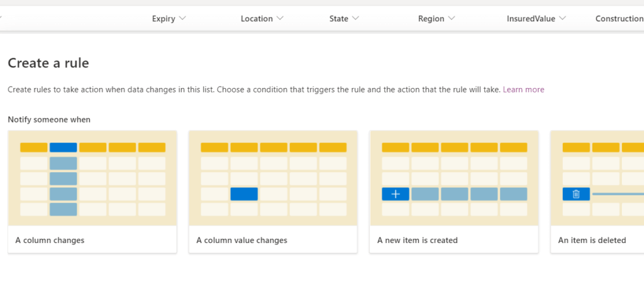Viewport: 644px width, 294px height.
Task: Expand the State column header menu
Action: (x=344, y=18)
